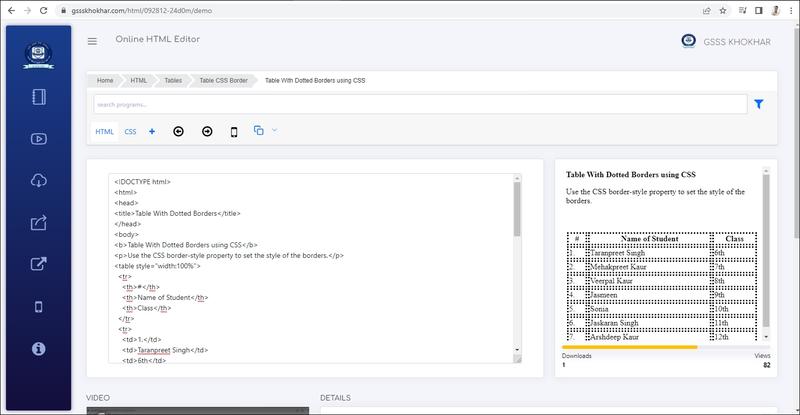Click the copy icon in editor toolbar
Image resolution: width=800 pixels, height=415 pixels.
click(x=259, y=130)
